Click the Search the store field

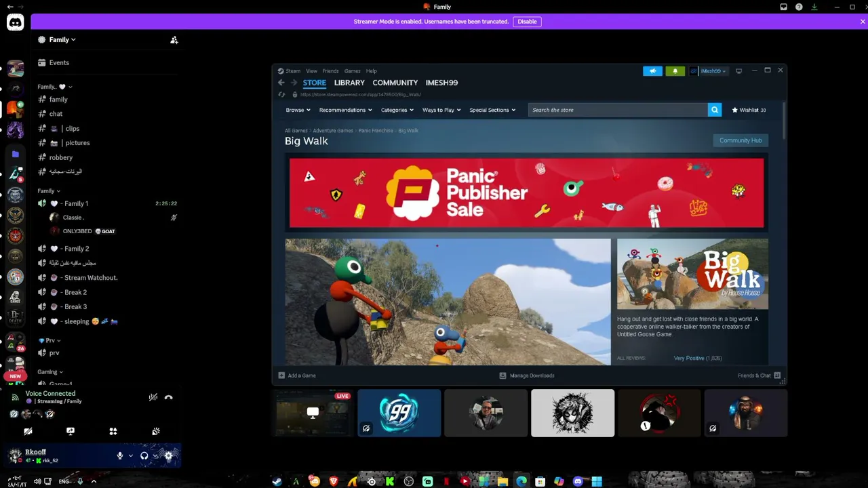[x=618, y=110]
